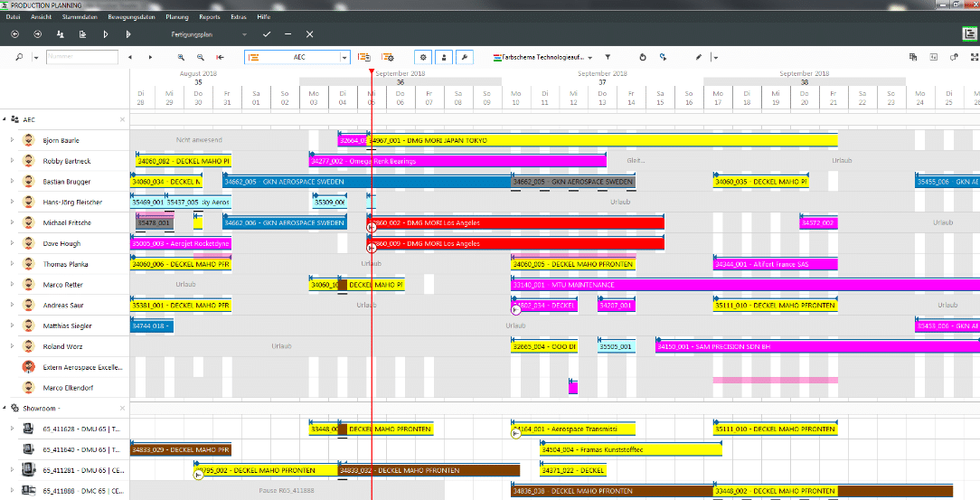Viewport: 980px width, 500px height.
Task: Click the Nummer search field
Action: point(82,57)
